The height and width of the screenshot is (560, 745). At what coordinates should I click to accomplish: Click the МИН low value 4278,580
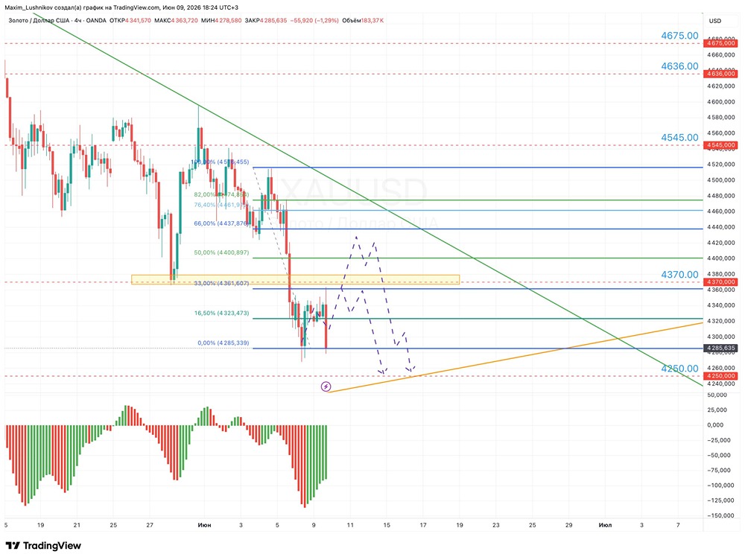coord(228,21)
